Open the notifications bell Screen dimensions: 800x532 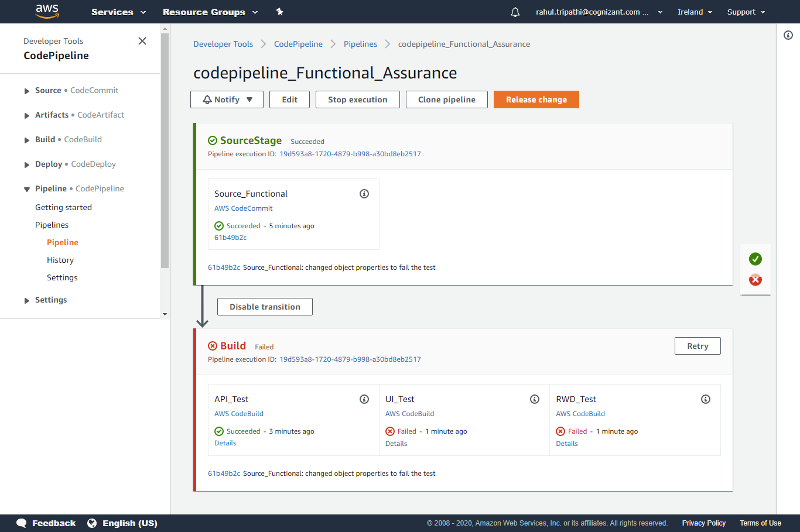click(x=515, y=12)
